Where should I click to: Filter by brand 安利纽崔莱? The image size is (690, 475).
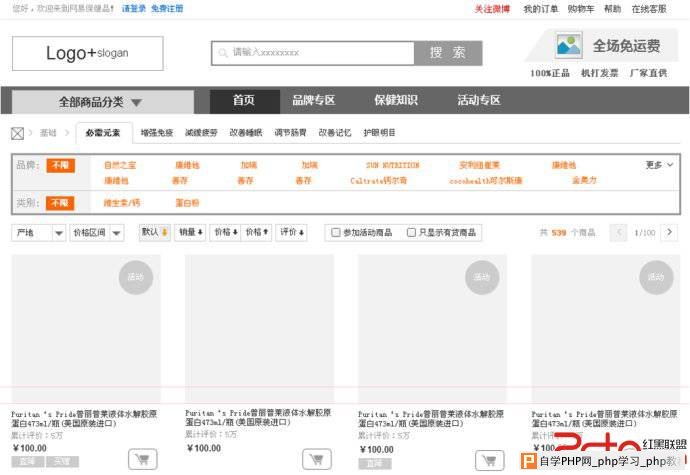click(479, 166)
